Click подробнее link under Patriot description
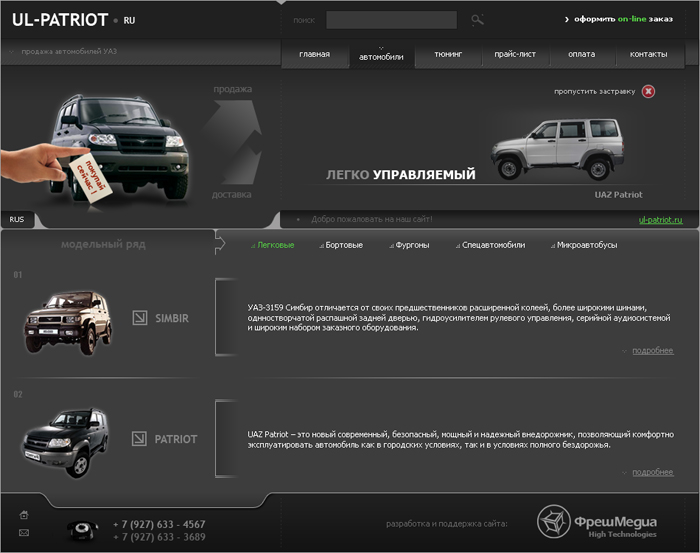 [x=653, y=472]
